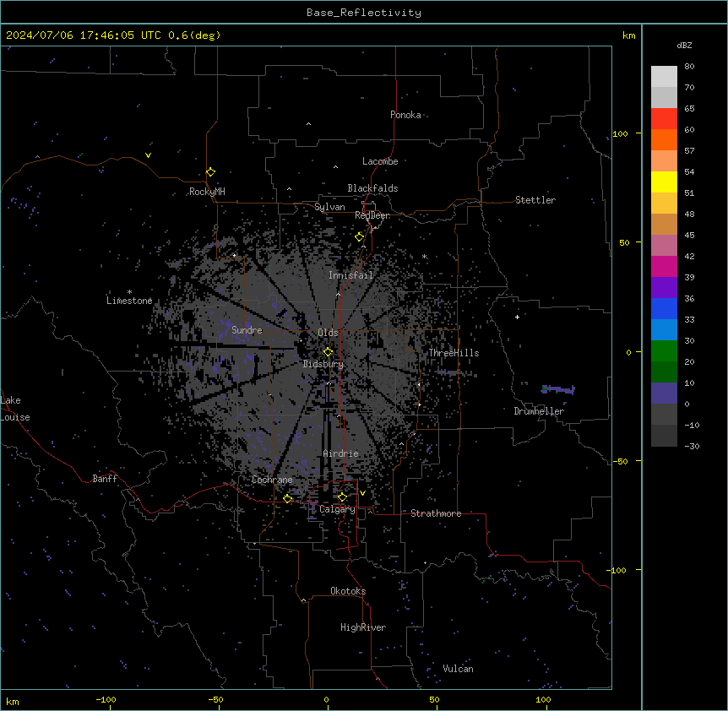The width and height of the screenshot is (728, 711).
Task: Select the purple 39–36 dBZ color band
Action: (664, 287)
